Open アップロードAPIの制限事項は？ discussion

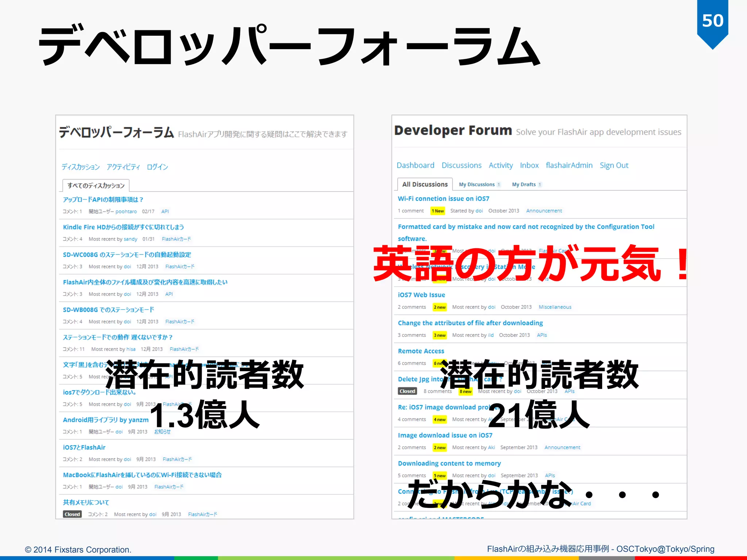(x=103, y=199)
